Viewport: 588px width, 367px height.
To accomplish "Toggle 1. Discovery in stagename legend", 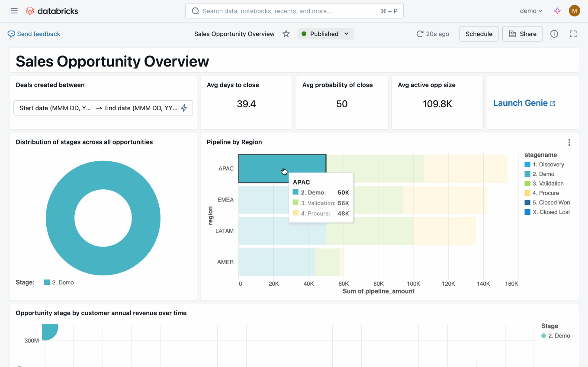I will (548, 165).
